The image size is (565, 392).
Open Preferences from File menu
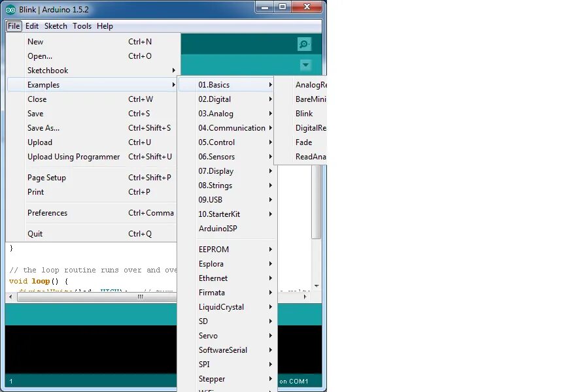[x=92, y=213]
